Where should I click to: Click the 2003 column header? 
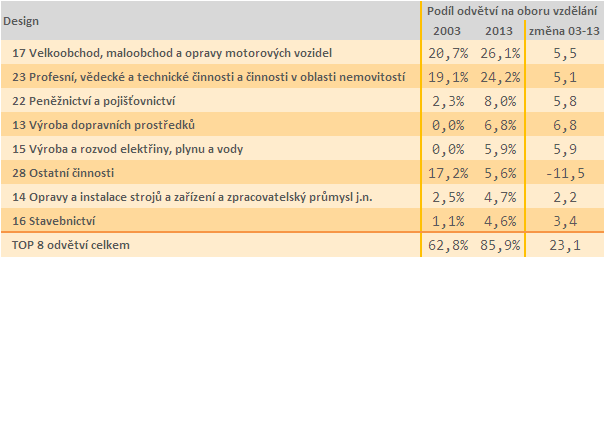(447, 31)
